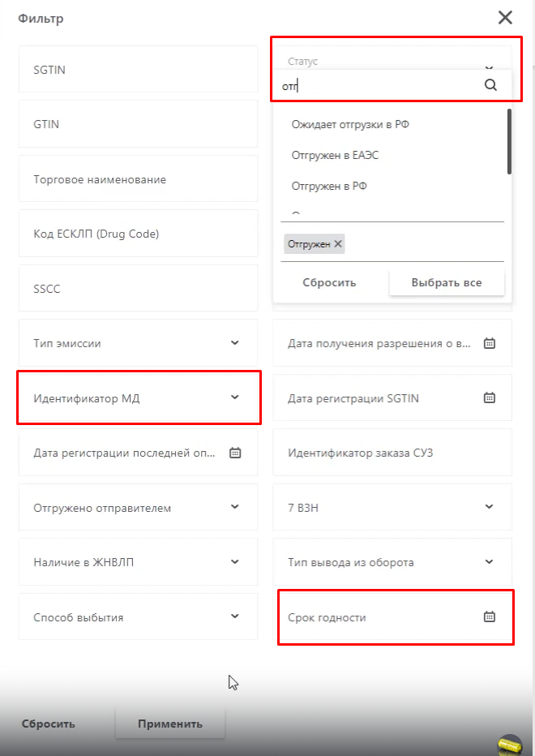Open calendar for Дата получения разрешения

click(489, 343)
